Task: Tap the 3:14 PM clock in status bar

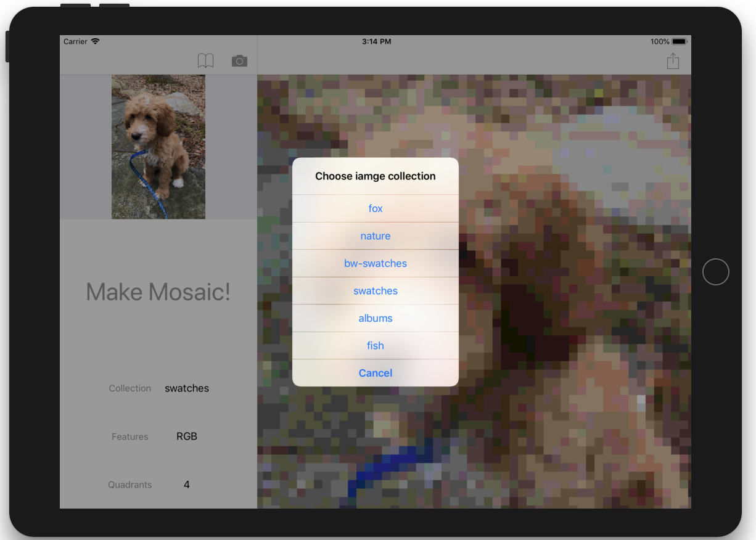Action: 376,41
